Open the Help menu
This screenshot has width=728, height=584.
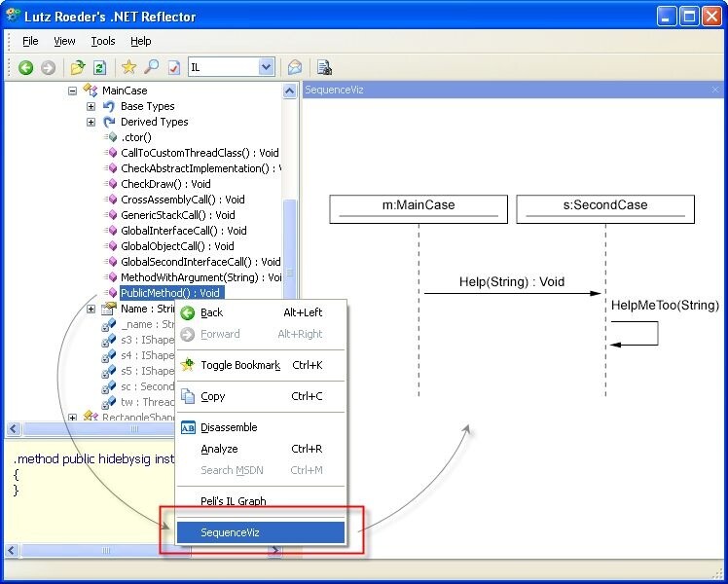coord(141,41)
